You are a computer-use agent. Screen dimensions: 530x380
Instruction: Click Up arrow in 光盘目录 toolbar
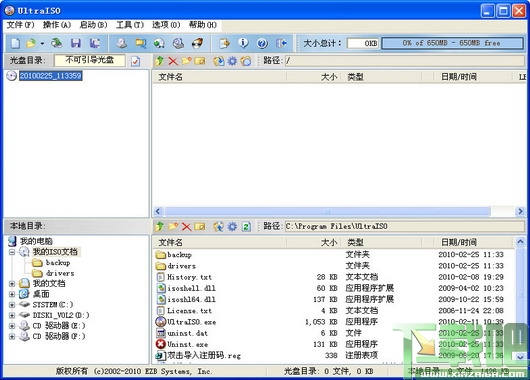click(159, 61)
